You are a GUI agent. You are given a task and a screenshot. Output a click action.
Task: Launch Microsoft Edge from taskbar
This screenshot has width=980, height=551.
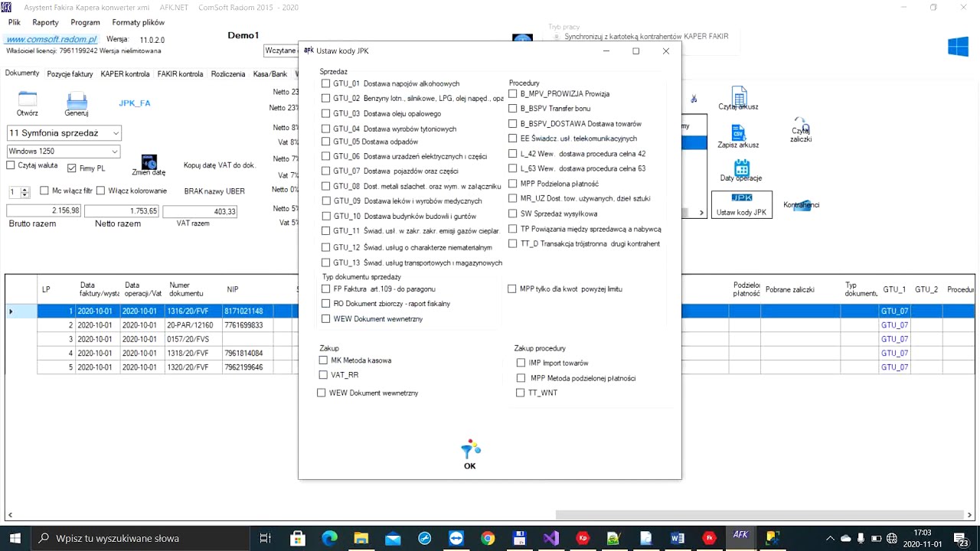point(329,538)
